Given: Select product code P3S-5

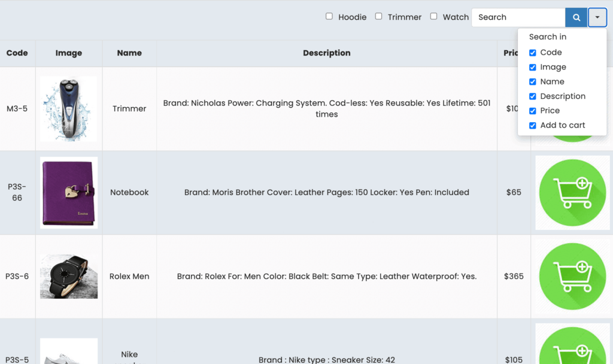Looking at the screenshot, I should pos(17,360).
